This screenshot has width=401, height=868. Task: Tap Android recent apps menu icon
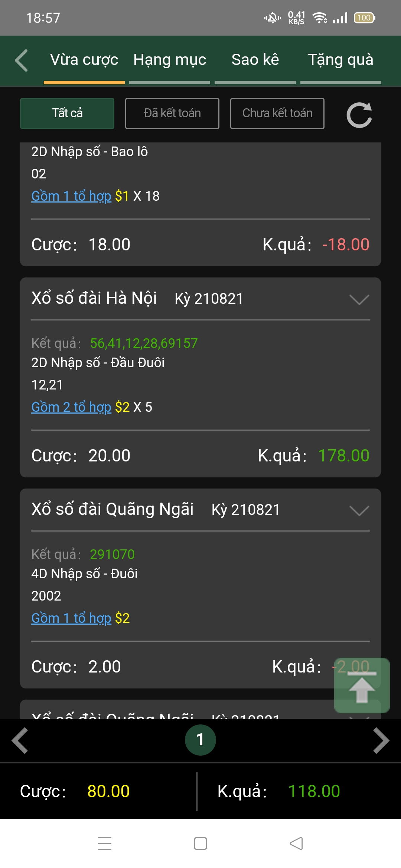point(105,843)
